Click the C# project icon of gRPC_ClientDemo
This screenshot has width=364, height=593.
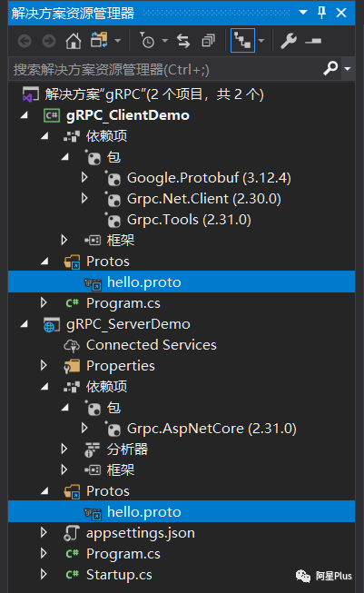52,115
